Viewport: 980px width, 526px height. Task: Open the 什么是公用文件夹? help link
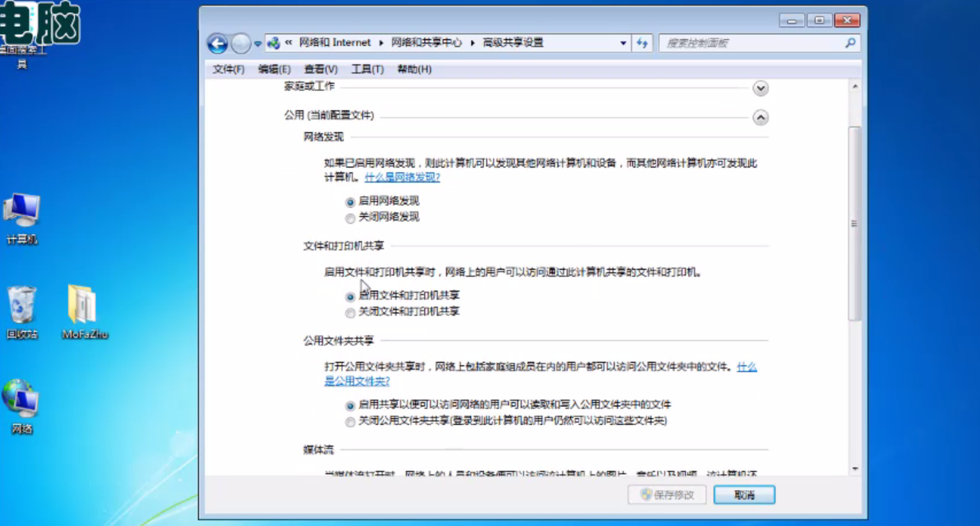357,381
